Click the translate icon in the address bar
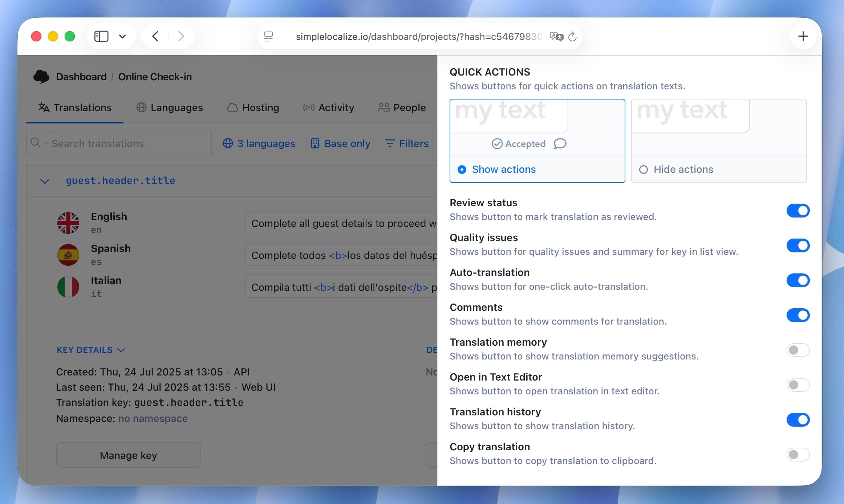844x504 pixels. 556,36
